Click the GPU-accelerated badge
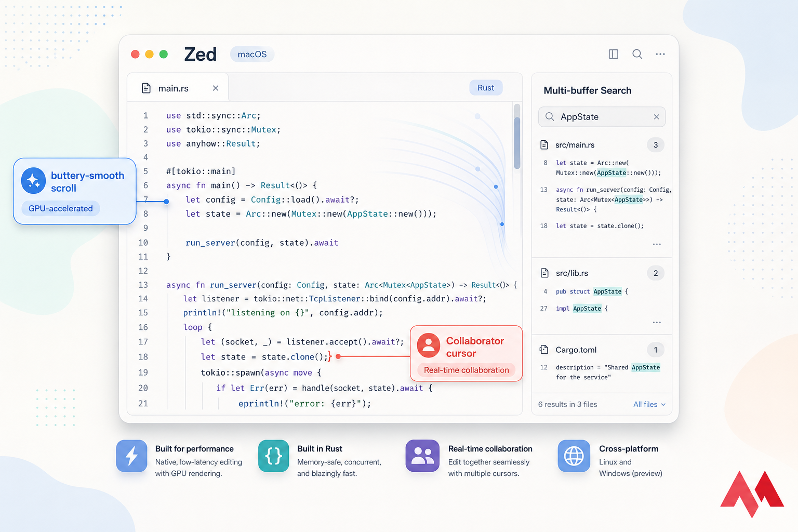798x532 pixels. click(x=61, y=208)
